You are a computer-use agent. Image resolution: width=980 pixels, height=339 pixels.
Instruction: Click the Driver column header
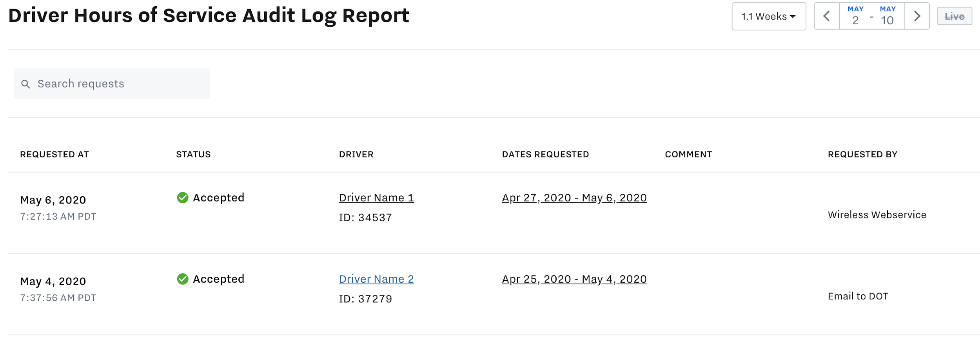pos(356,155)
